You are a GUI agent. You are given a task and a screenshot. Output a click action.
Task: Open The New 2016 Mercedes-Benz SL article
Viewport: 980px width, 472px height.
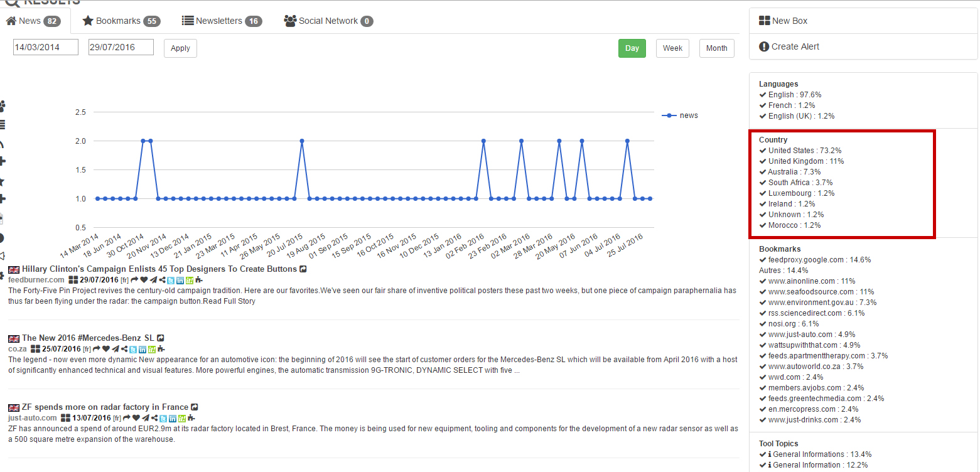click(x=88, y=338)
